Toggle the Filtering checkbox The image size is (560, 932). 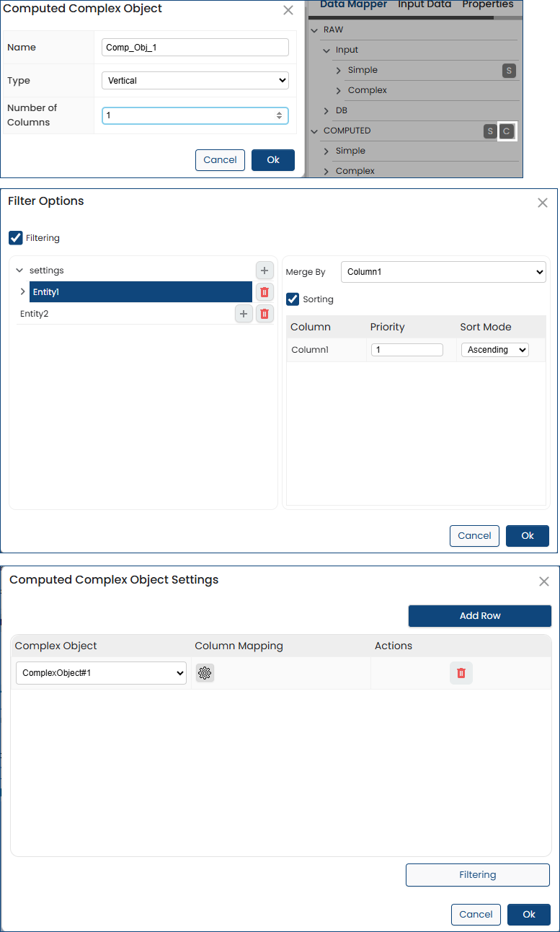[x=16, y=238]
